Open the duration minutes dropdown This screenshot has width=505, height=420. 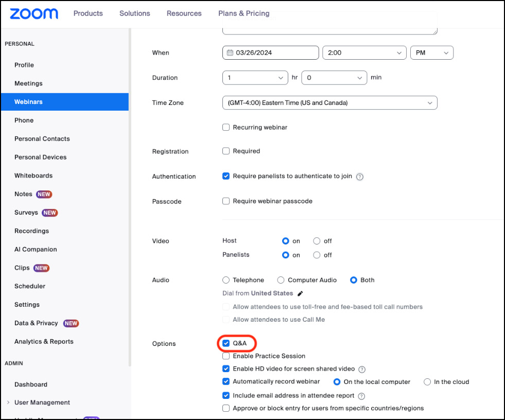click(334, 78)
